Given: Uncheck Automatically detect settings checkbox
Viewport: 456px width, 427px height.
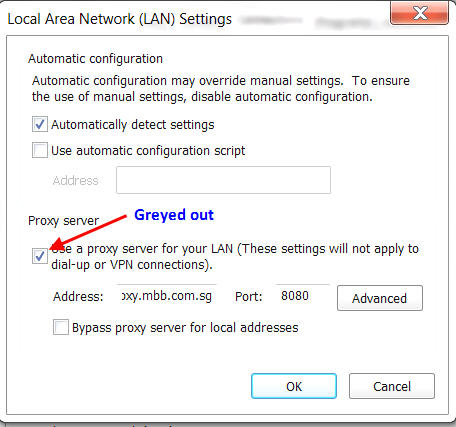Looking at the screenshot, I should [40, 124].
